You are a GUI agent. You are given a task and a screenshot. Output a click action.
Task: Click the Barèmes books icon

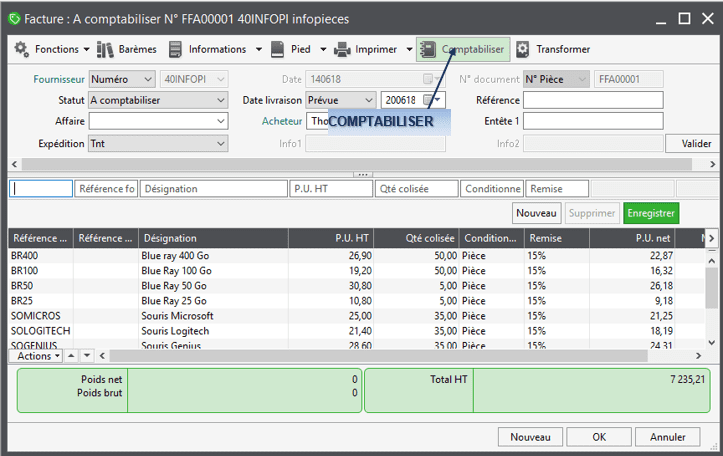click(105, 49)
